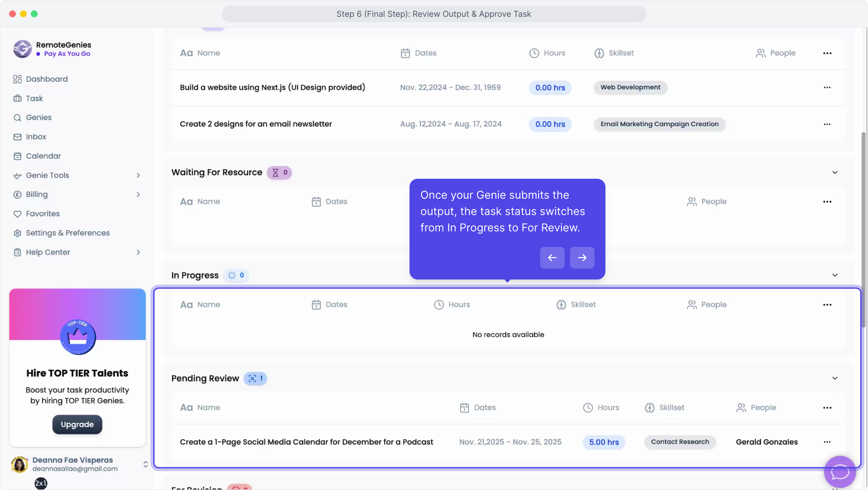Expand the Billing submenu
868x490 pixels.
138,195
